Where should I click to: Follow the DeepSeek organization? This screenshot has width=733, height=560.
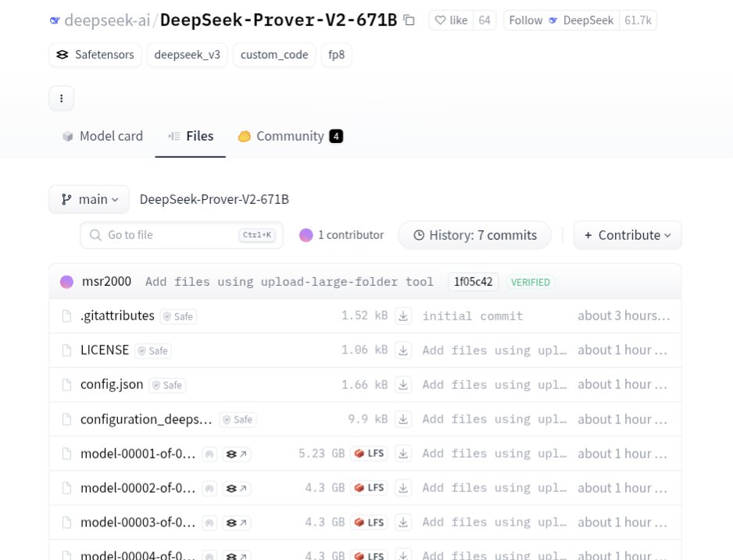point(561,20)
